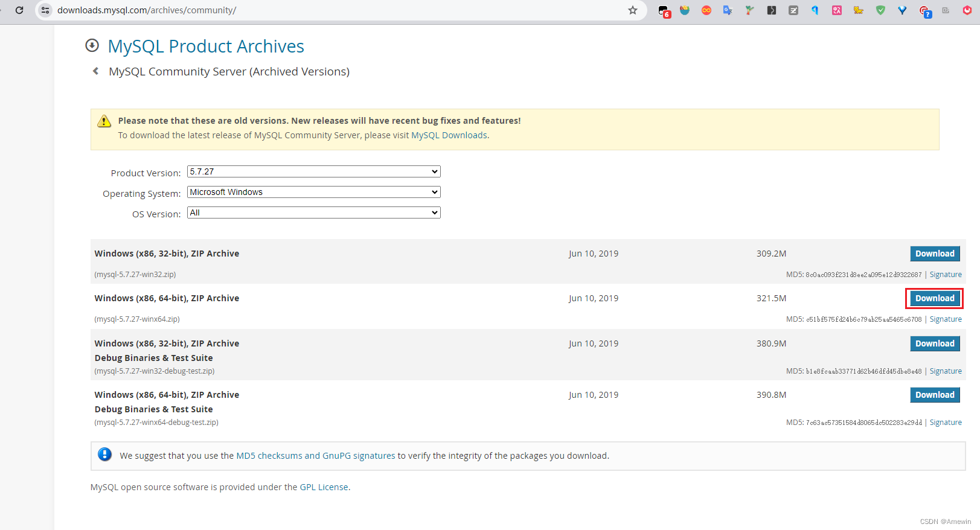
Task: Download the 32-bit Debug Binaries & Test Suite
Action: (935, 343)
